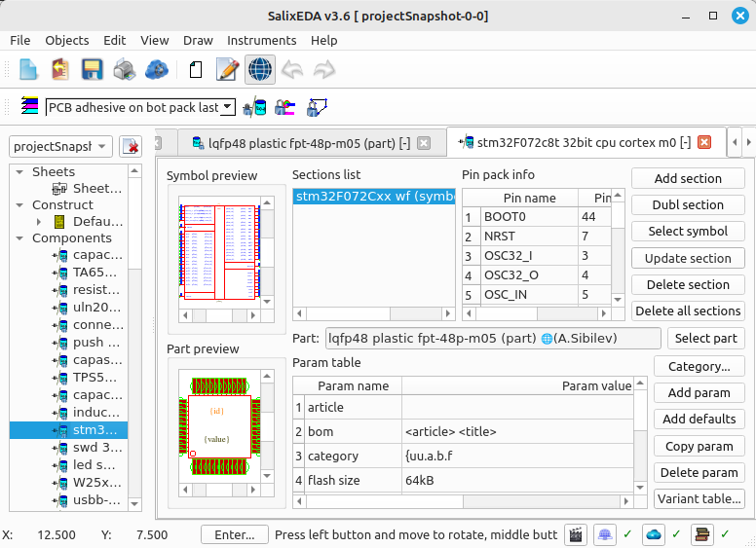Open the Help menu
The width and height of the screenshot is (756, 548).
pos(324,41)
